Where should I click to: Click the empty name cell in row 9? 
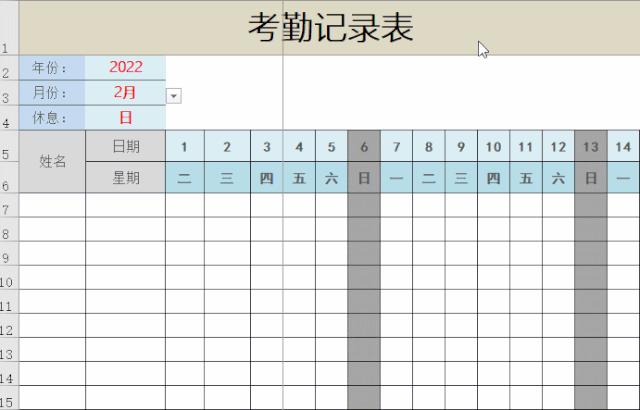tap(52, 253)
